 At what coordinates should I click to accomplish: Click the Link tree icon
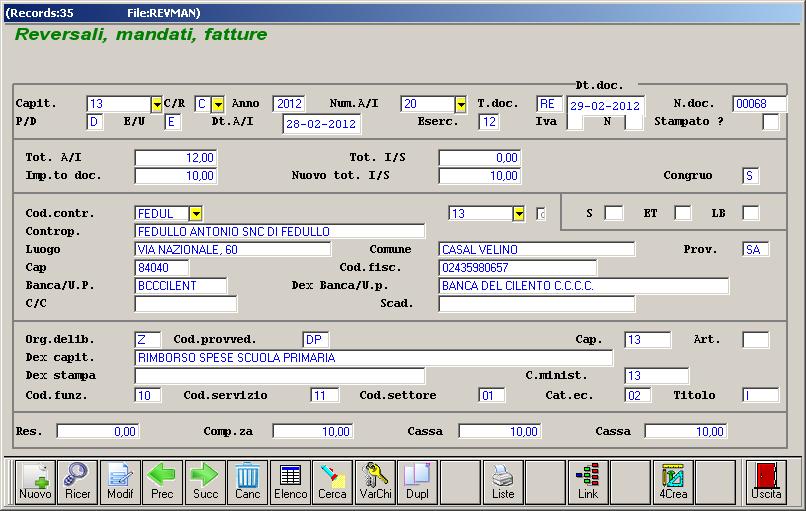click(588, 482)
